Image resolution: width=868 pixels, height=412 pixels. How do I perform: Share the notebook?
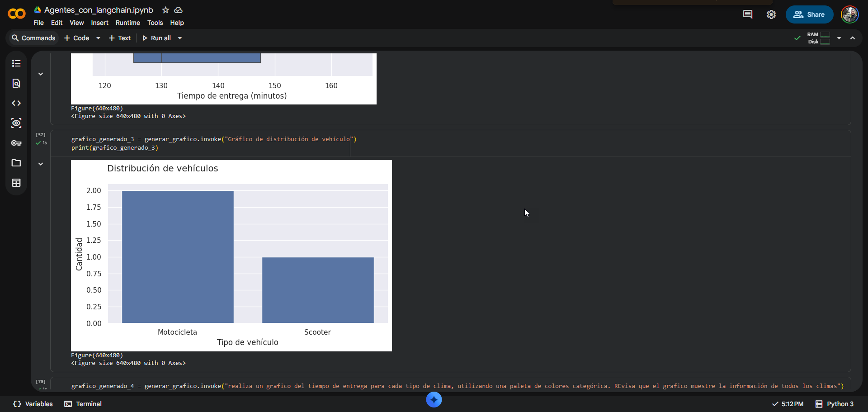809,14
